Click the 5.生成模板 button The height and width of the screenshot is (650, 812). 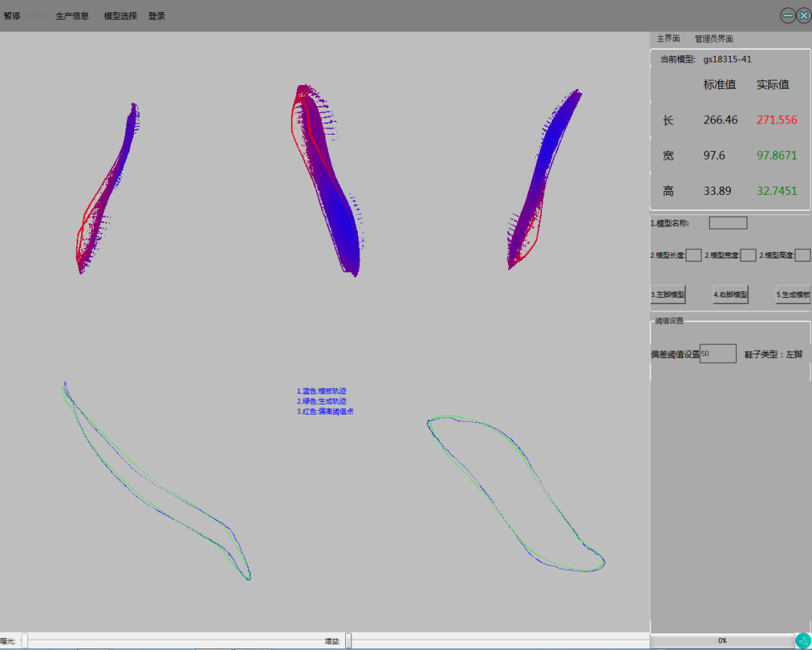(x=793, y=295)
